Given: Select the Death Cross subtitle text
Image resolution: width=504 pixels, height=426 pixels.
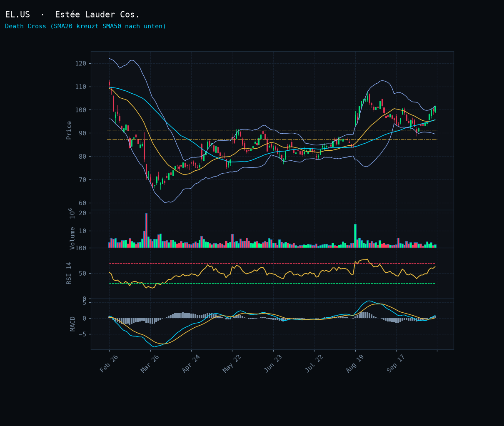Looking at the screenshot, I should (85, 26).
